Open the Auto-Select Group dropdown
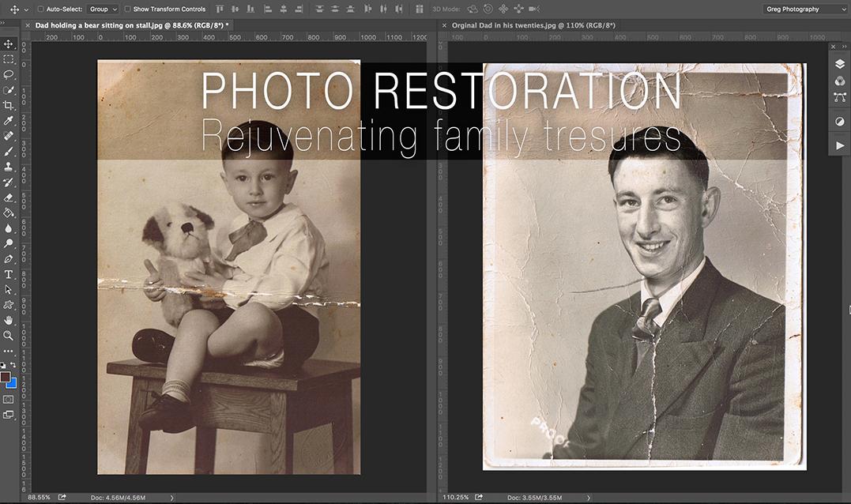851x504 pixels. (x=103, y=9)
